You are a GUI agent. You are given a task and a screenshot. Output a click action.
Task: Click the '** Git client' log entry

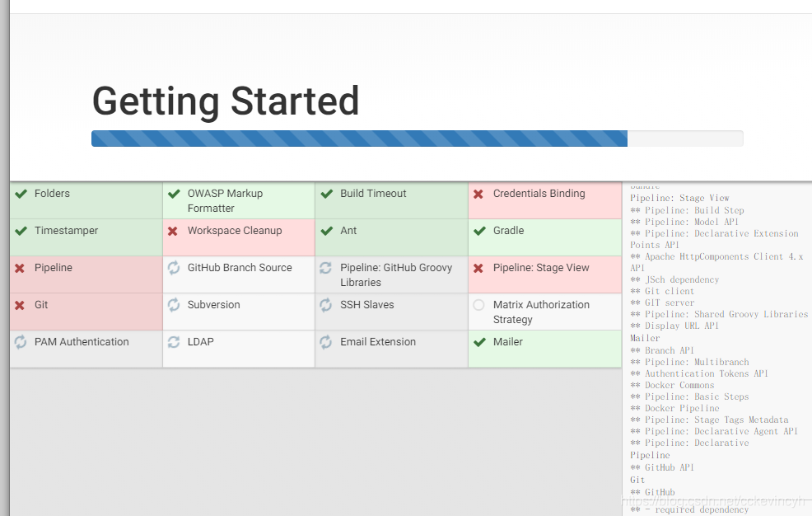pos(662,291)
